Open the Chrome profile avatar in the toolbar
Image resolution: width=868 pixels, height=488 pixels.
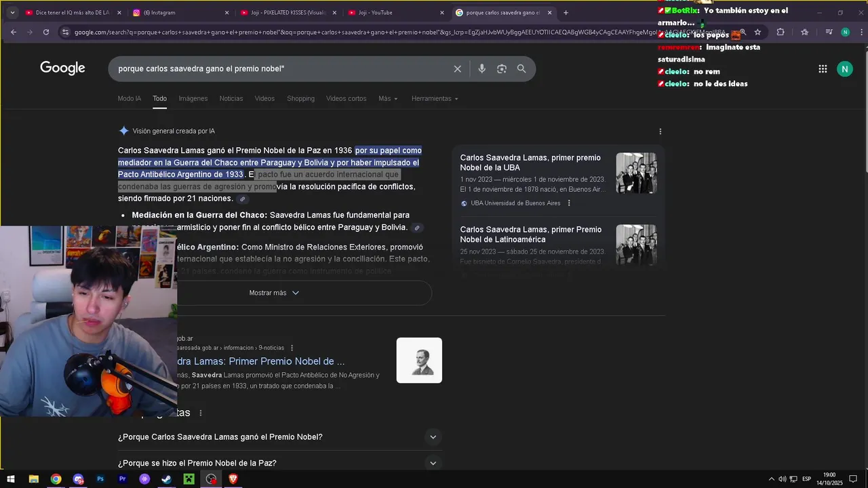pyautogui.click(x=845, y=32)
